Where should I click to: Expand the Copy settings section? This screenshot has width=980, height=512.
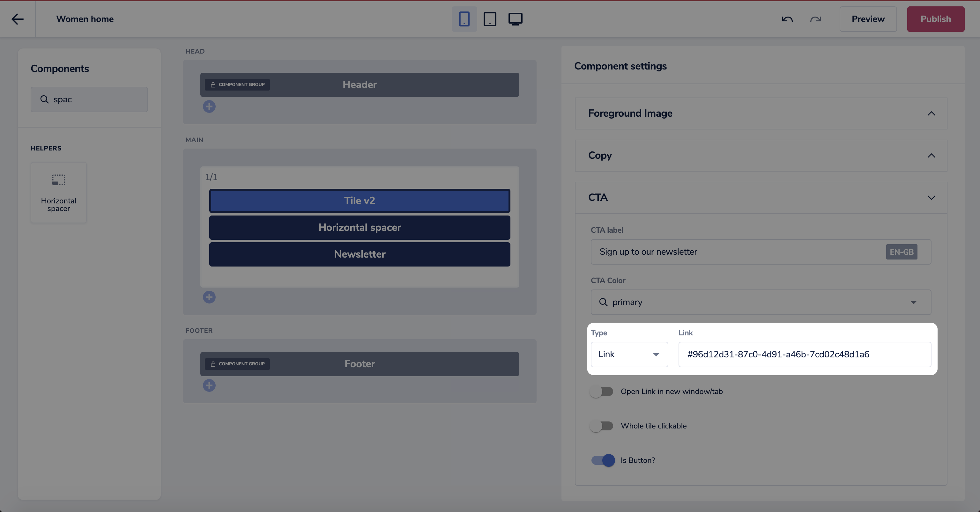[x=761, y=156]
